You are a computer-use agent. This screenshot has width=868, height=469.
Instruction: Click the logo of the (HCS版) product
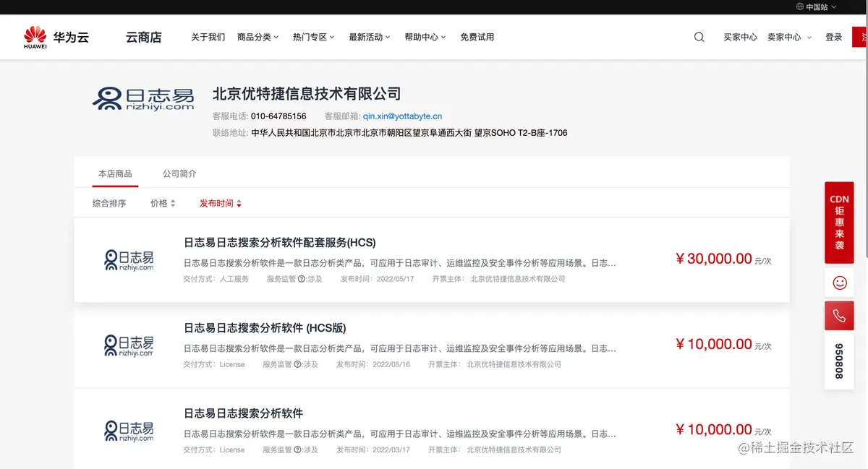click(129, 345)
